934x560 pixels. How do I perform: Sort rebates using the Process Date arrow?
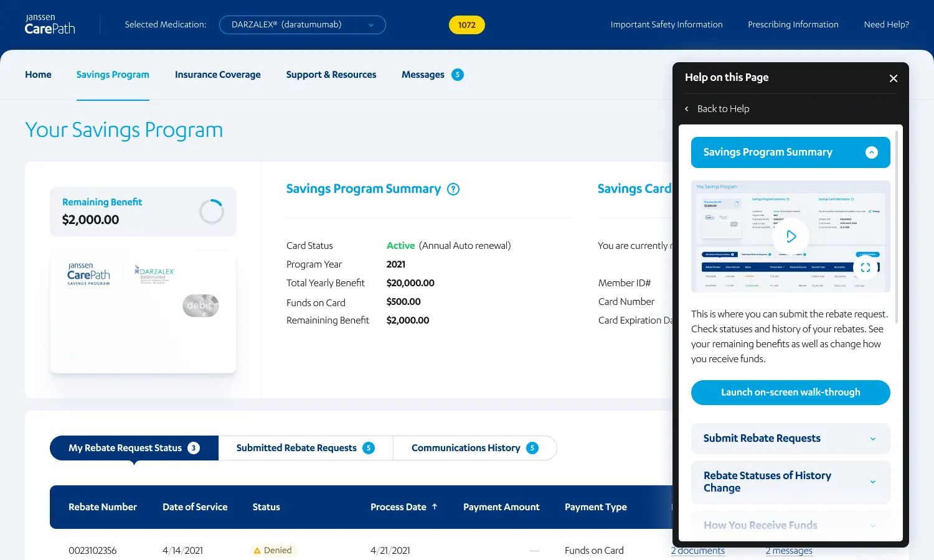pyautogui.click(x=436, y=506)
